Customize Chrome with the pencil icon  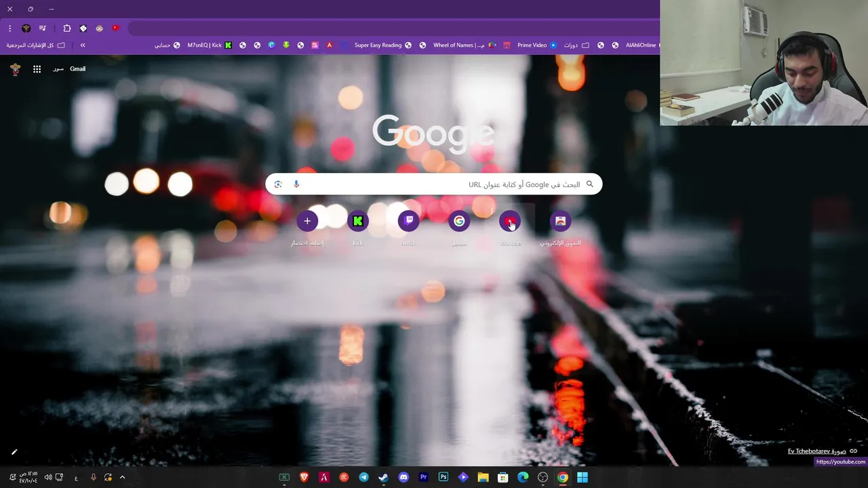14,452
